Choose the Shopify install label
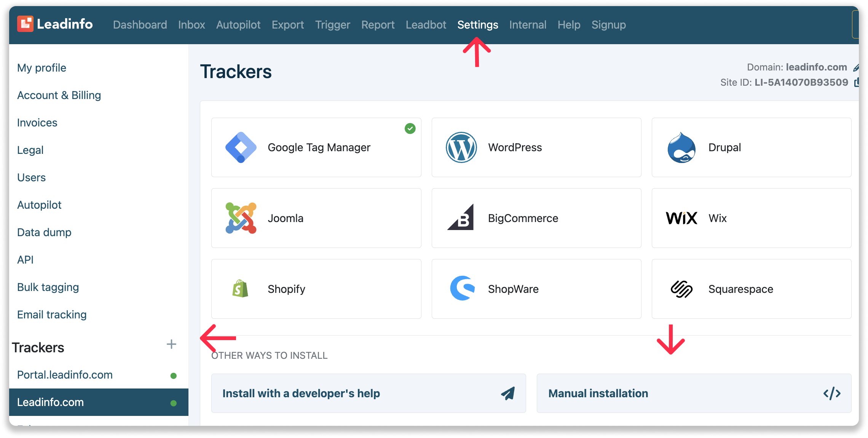This screenshot has width=868, height=438. [286, 289]
